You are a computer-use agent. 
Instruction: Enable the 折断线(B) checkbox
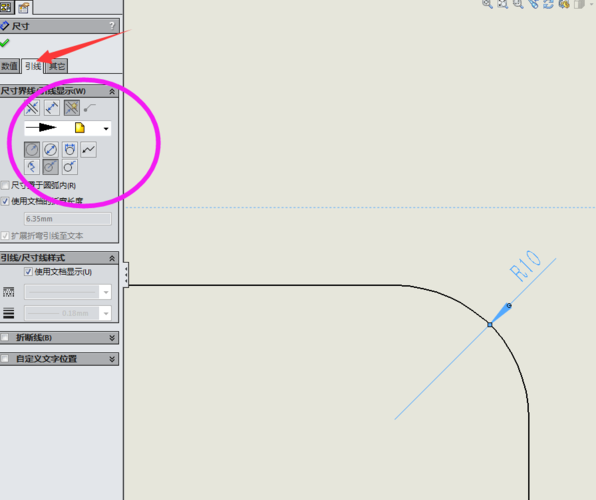coord(5,337)
